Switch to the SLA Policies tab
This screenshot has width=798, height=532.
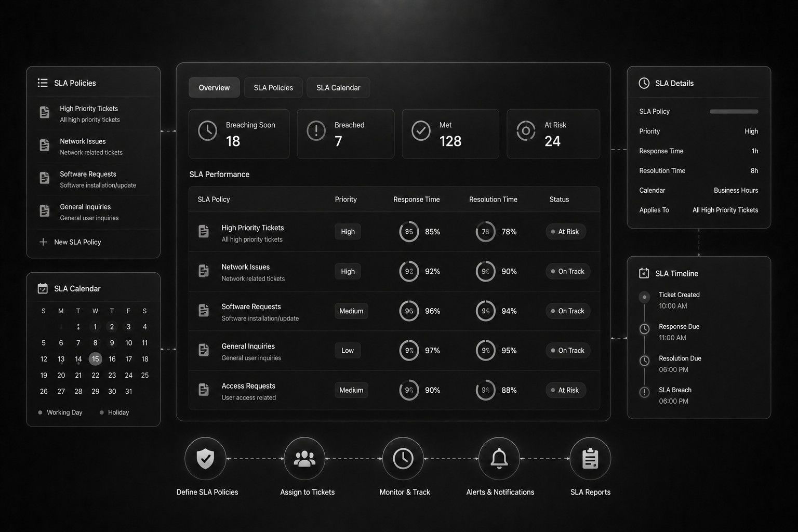pos(273,88)
